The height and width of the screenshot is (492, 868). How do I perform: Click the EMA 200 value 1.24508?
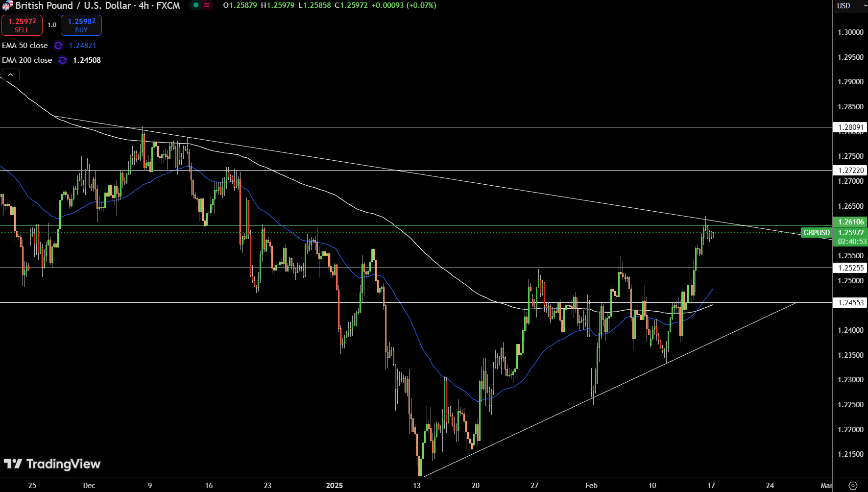(87, 60)
